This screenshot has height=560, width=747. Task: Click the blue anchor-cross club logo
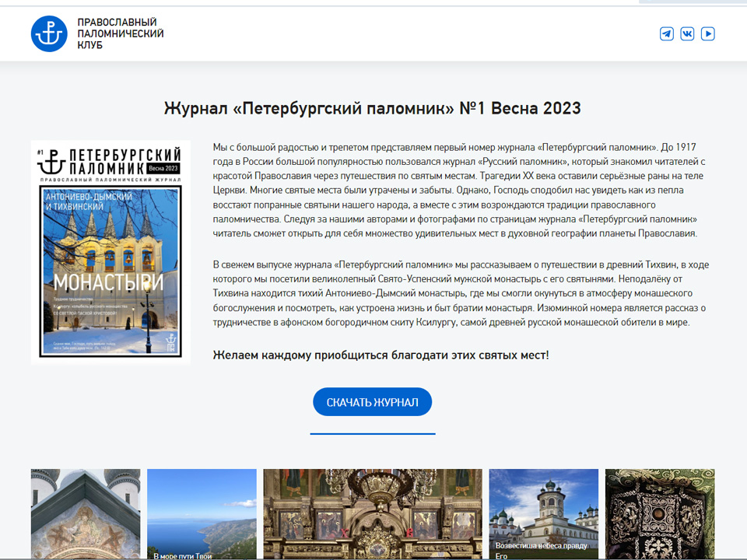click(49, 33)
